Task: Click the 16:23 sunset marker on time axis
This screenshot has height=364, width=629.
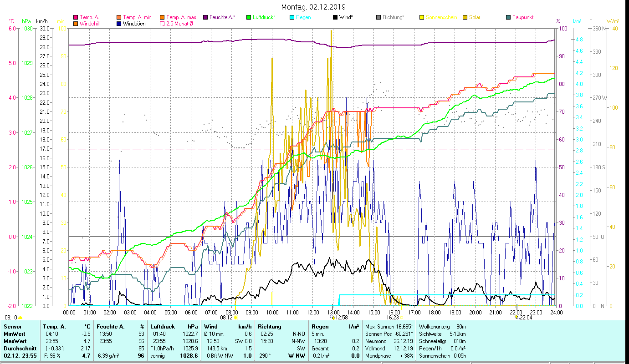Action: tap(393, 318)
